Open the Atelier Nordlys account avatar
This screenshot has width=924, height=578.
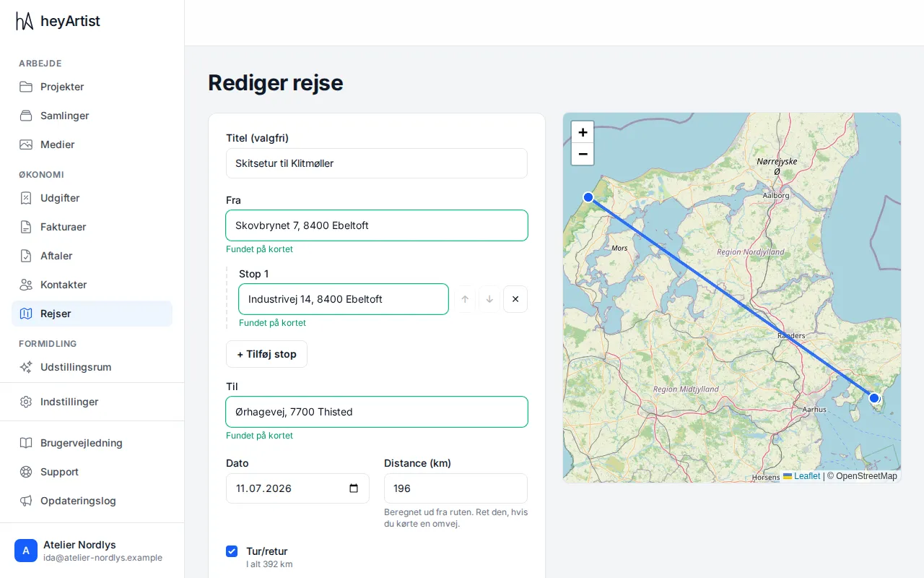[x=26, y=551]
